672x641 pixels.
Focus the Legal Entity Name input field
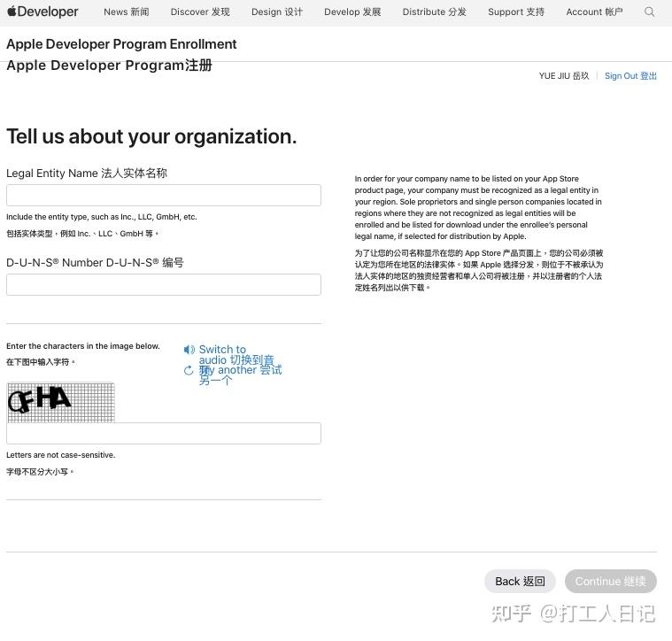click(164, 196)
